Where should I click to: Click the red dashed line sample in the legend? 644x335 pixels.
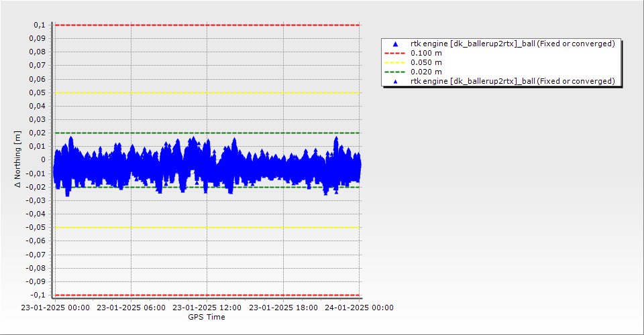(x=394, y=54)
